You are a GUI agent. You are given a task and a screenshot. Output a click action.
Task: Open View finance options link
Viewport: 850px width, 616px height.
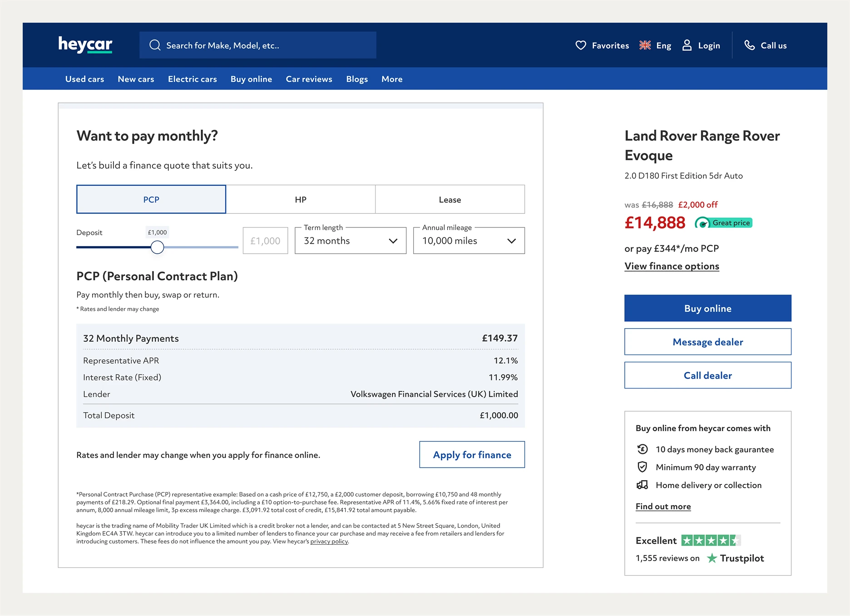[x=672, y=266]
